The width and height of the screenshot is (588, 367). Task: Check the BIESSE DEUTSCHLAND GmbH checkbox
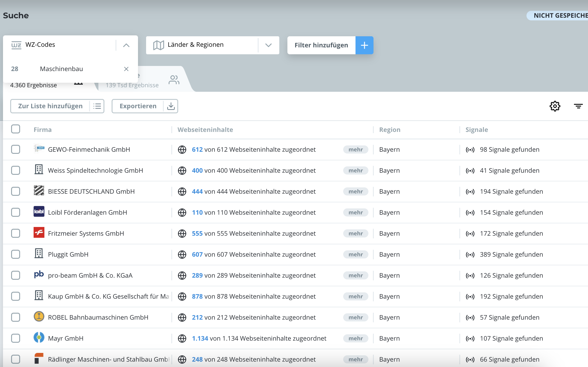point(16,191)
